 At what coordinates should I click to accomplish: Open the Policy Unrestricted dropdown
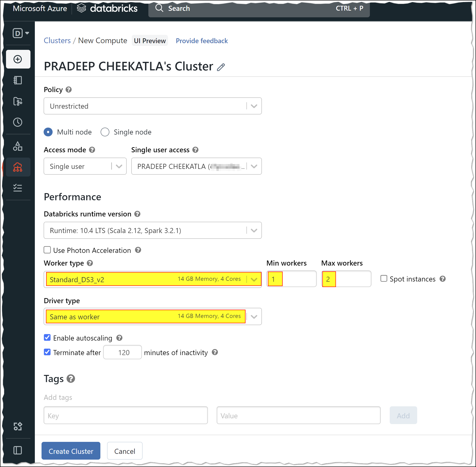point(153,106)
